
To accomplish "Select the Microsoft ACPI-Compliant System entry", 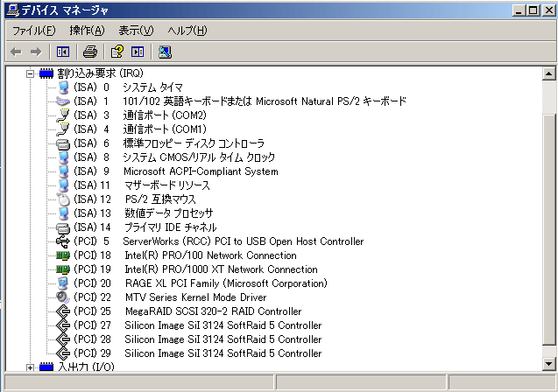I will tap(201, 171).
